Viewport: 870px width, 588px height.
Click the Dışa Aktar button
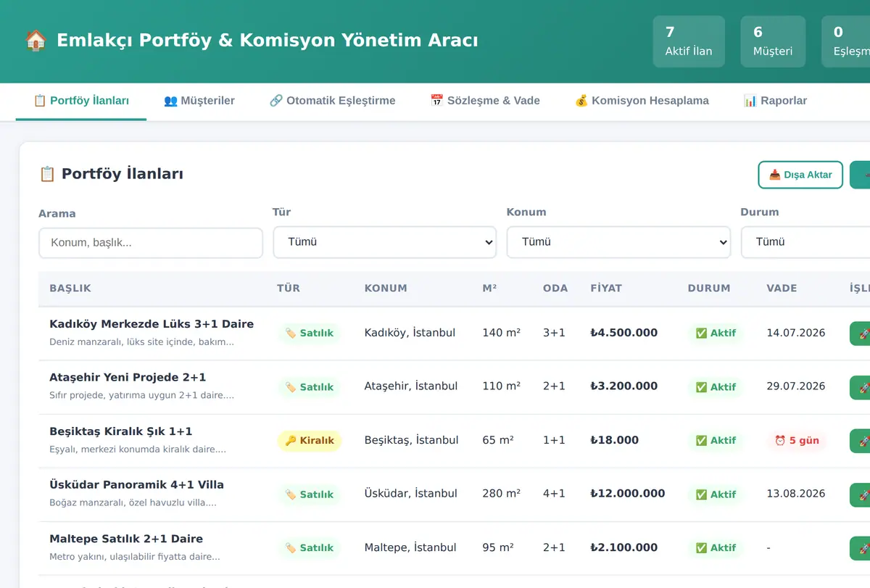click(x=800, y=175)
